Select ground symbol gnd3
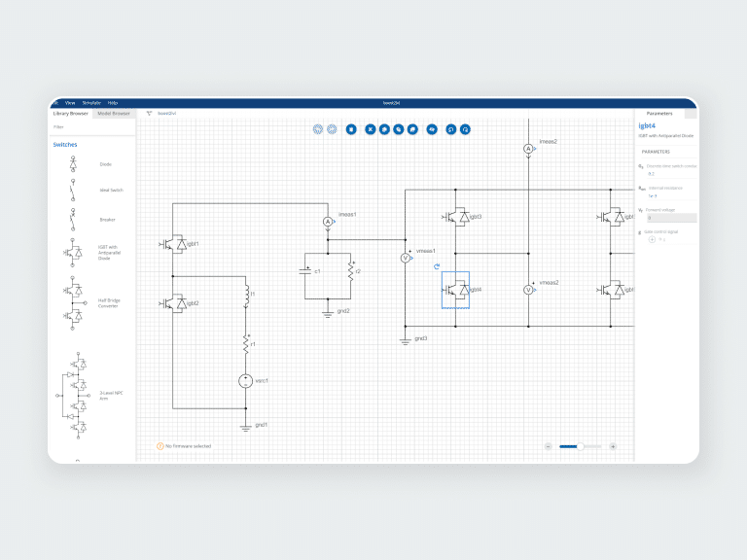Viewport: 747px width, 560px height. coord(406,341)
